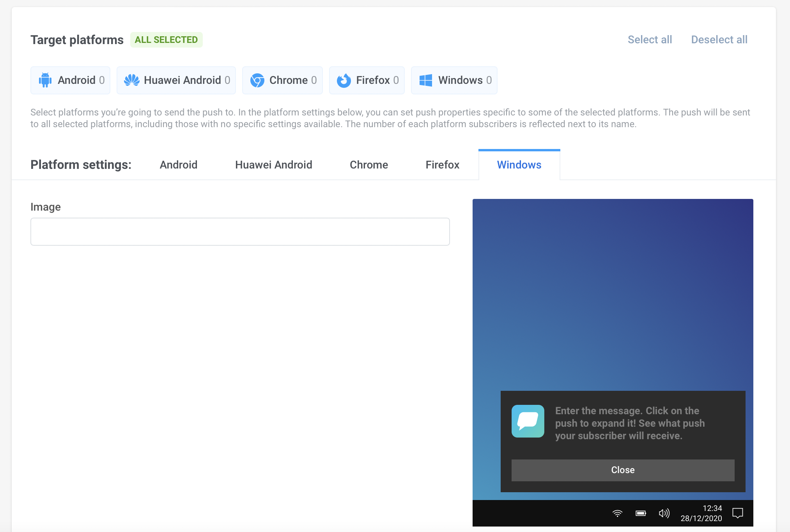This screenshot has height=532, width=790.
Task: Click the Wi-Fi icon in preview taskbar
Action: point(618,513)
